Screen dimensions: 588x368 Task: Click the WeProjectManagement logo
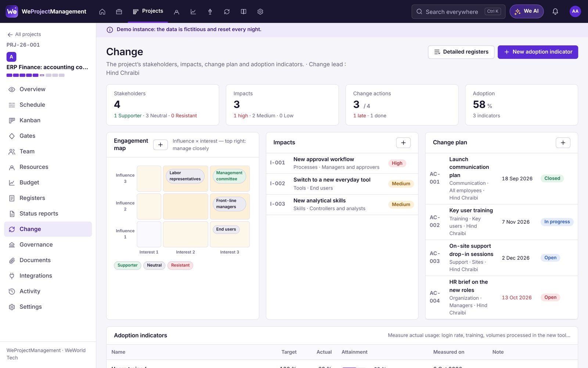coord(46,11)
